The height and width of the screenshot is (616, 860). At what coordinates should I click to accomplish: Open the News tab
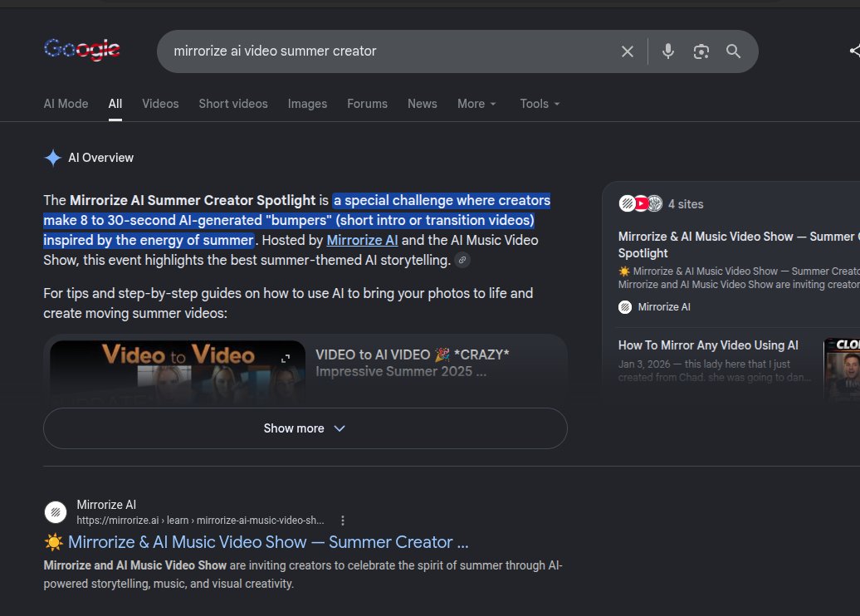[x=423, y=104]
